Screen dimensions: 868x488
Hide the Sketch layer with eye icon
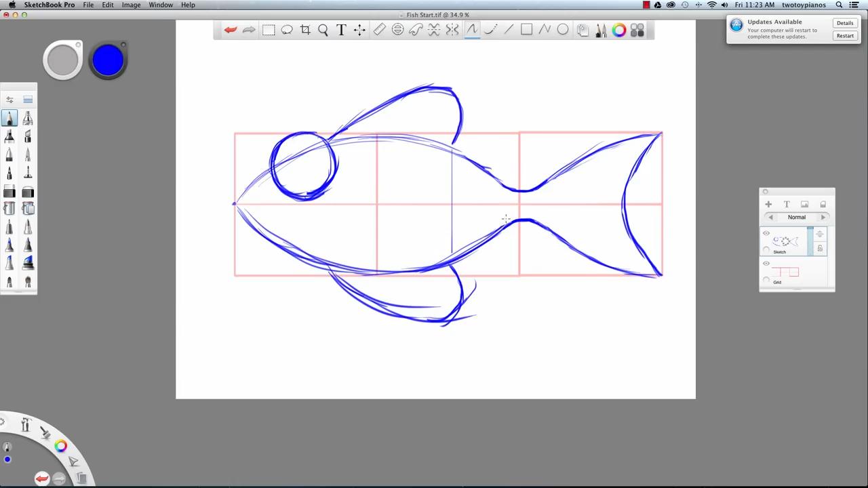(766, 234)
